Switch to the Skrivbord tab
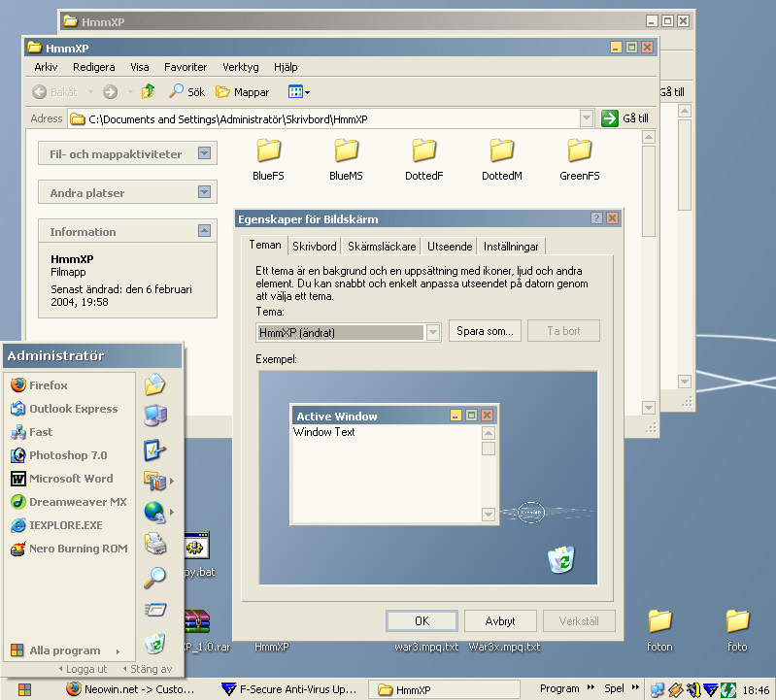The image size is (776, 700). (315, 247)
